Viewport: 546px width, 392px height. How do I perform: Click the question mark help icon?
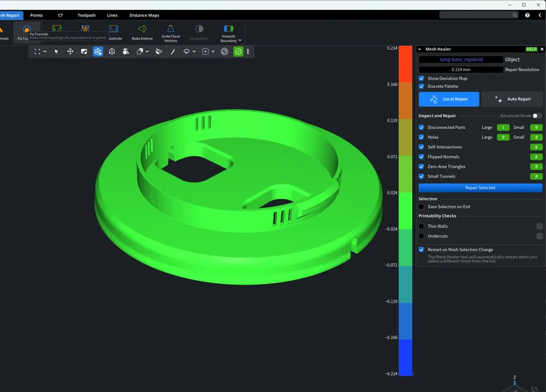click(x=527, y=15)
